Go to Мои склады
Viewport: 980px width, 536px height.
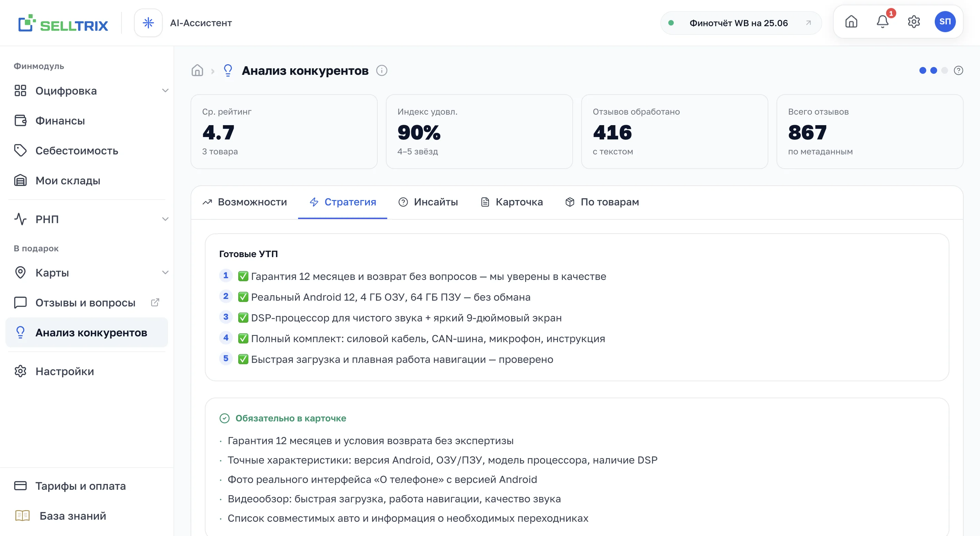[x=87, y=180]
